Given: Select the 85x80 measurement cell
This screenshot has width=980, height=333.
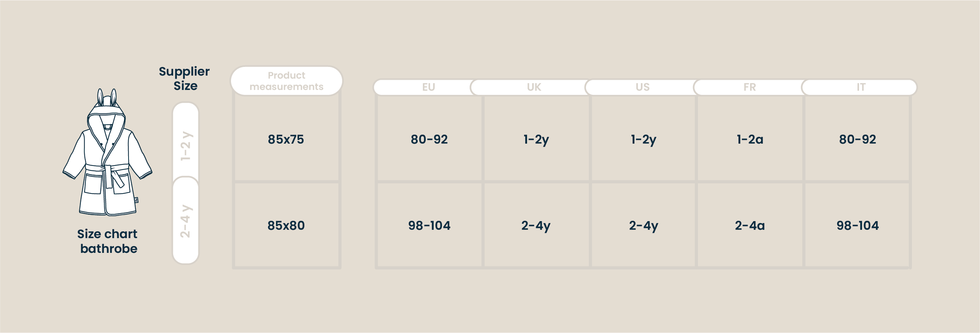Looking at the screenshot, I should coord(287,225).
